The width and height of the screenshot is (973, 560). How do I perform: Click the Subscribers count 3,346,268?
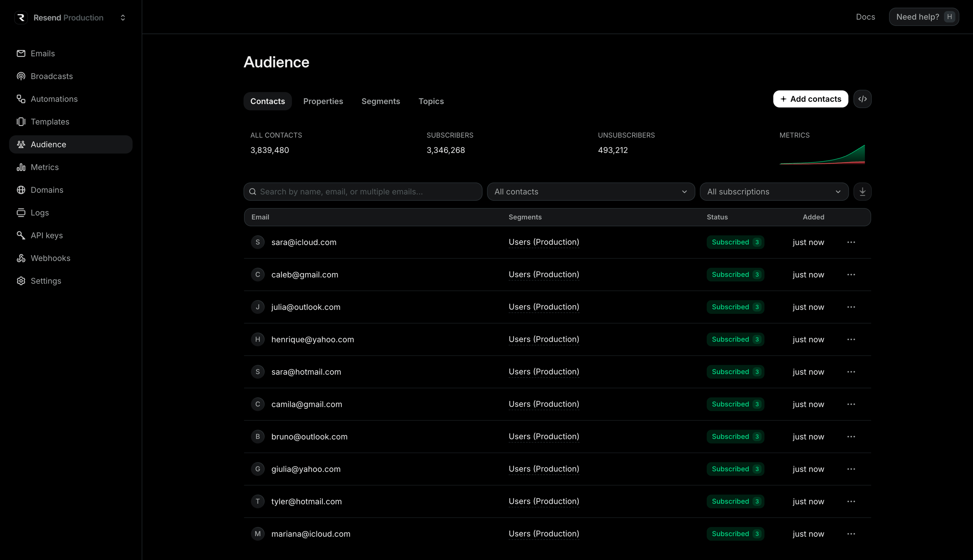coord(446,150)
